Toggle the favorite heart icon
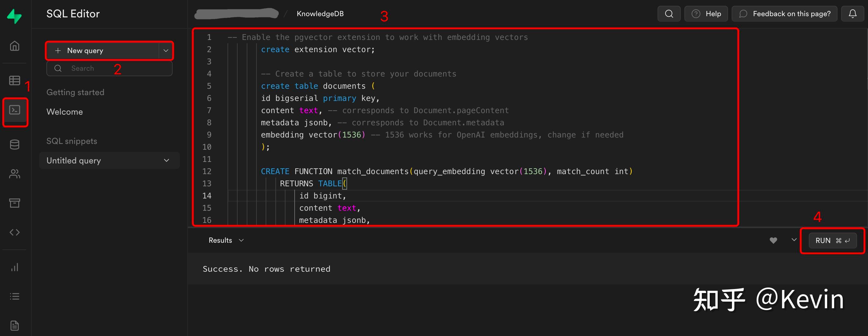The height and width of the screenshot is (336, 868). pyautogui.click(x=773, y=240)
